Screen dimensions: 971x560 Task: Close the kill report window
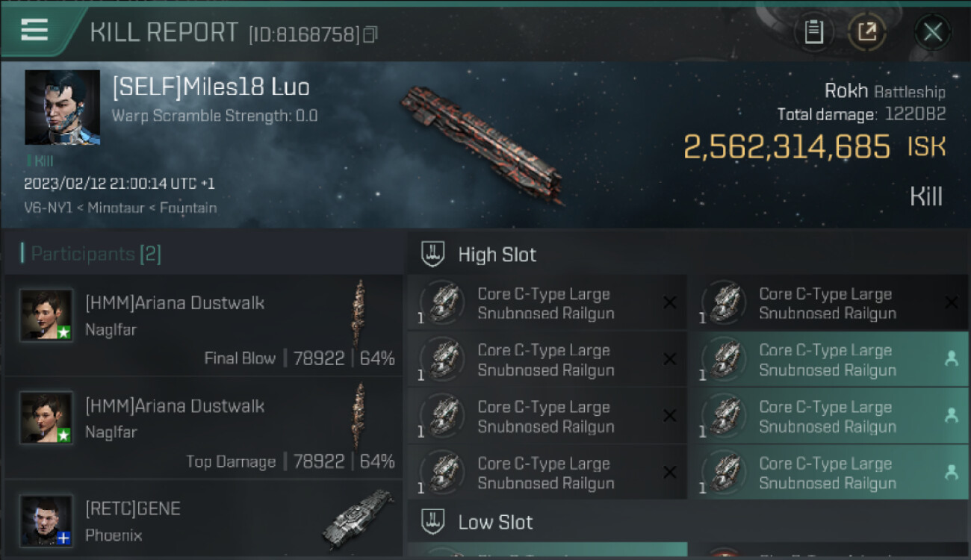pos(932,32)
